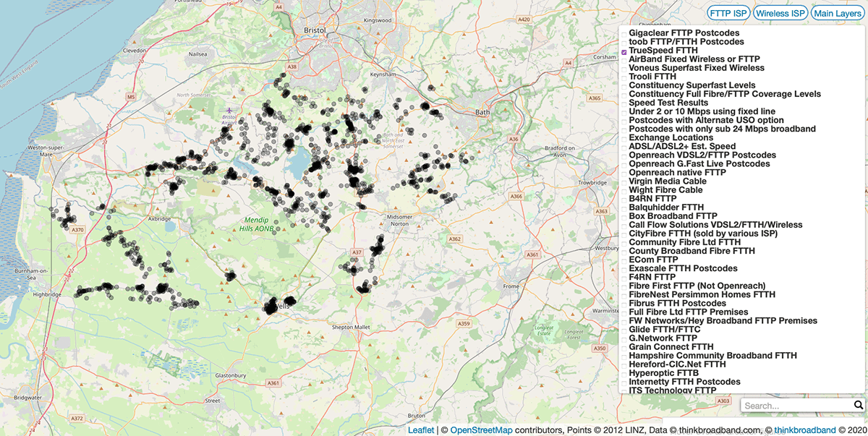Turn on the Exchange Locations layer
This screenshot has width=868, height=436.
[624, 138]
